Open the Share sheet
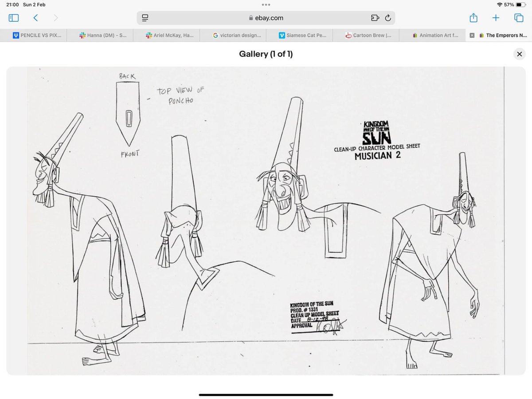 coord(473,18)
